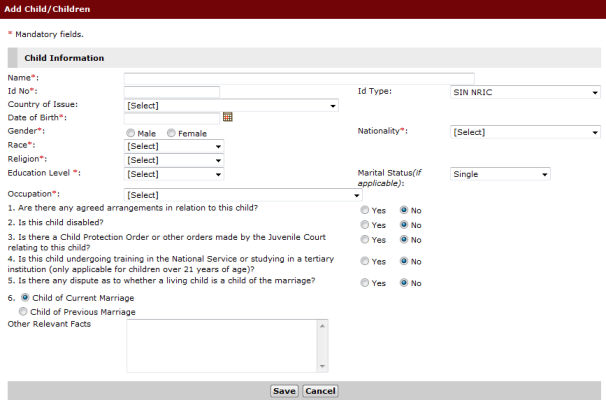The image size is (606, 400).
Task: Select the Female gender radio button
Action: pos(172,132)
